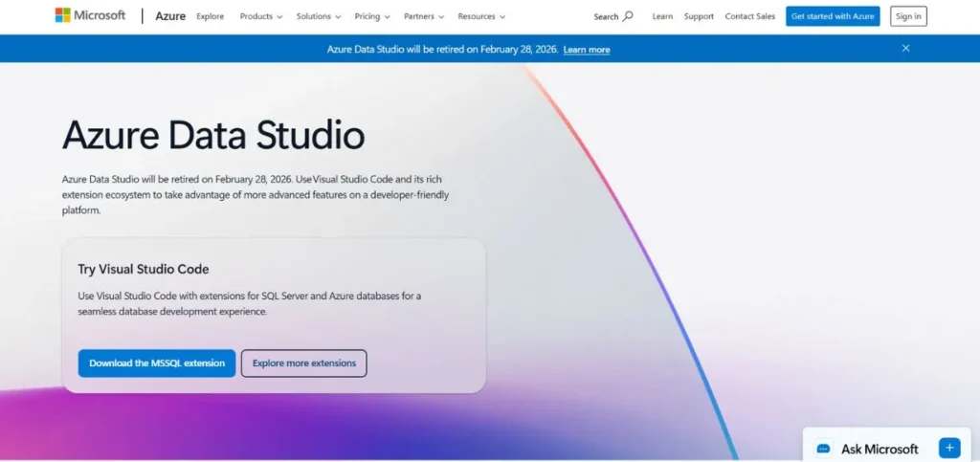This screenshot has width=980, height=462.
Task: Open the Resources dropdown menu
Action: (x=481, y=16)
